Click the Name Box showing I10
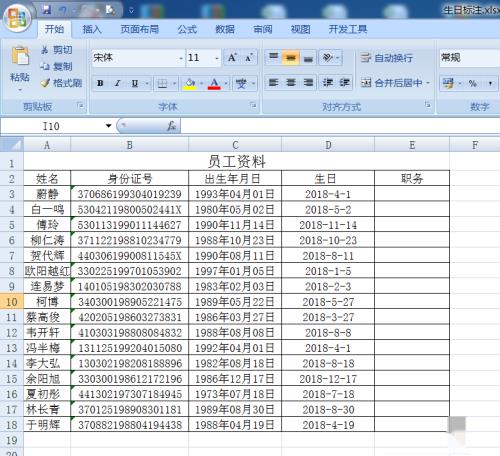Viewport: 500px width, 456px height. pyautogui.click(x=52, y=126)
